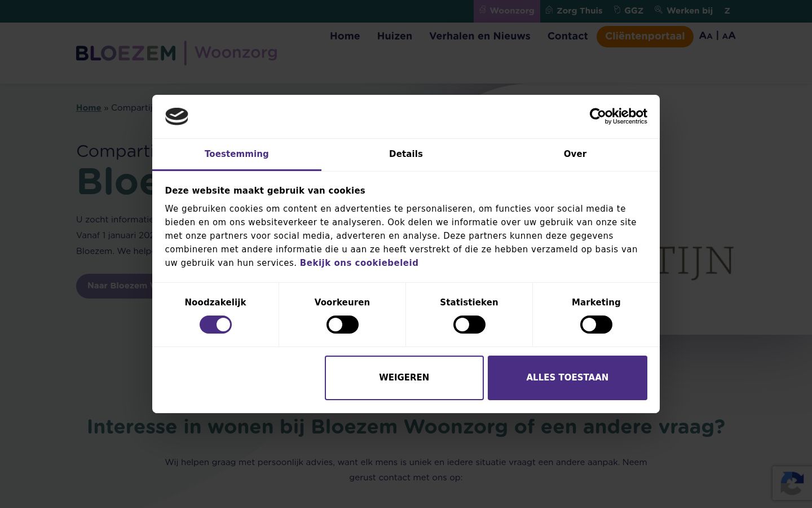Image resolution: width=812 pixels, height=508 pixels.
Task: Click the Weigeren button
Action: click(x=404, y=378)
